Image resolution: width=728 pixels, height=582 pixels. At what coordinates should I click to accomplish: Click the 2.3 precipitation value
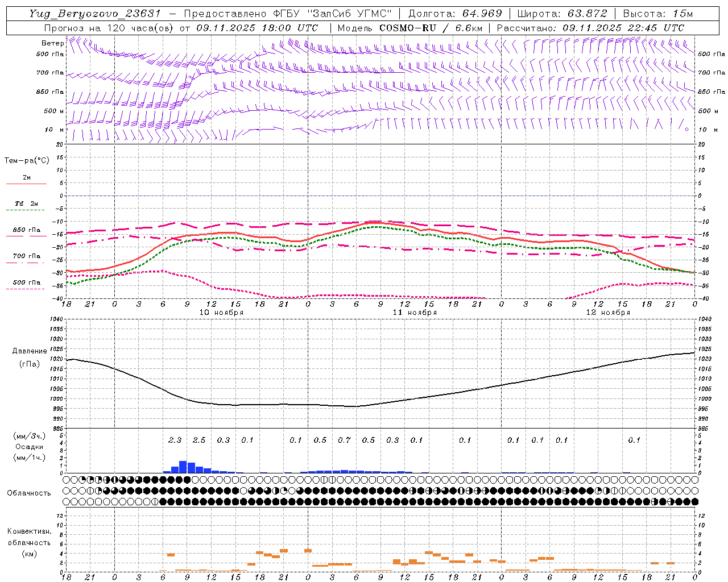(175, 440)
